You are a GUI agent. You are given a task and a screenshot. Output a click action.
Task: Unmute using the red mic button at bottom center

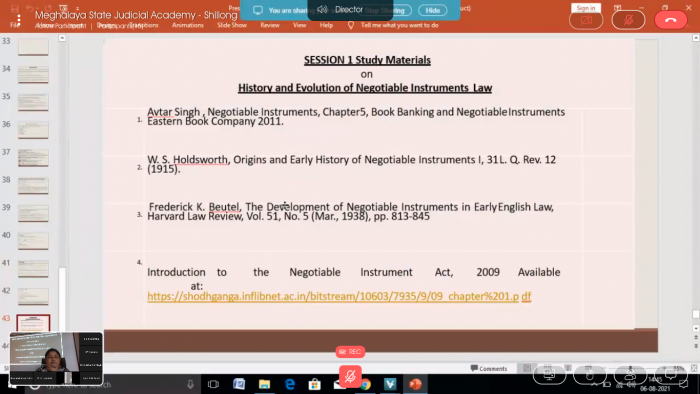pyautogui.click(x=350, y=376)
